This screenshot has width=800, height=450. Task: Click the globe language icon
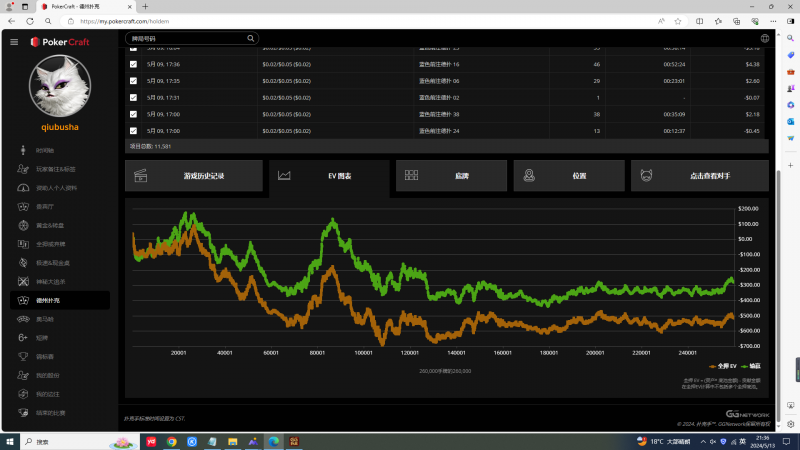765,38
